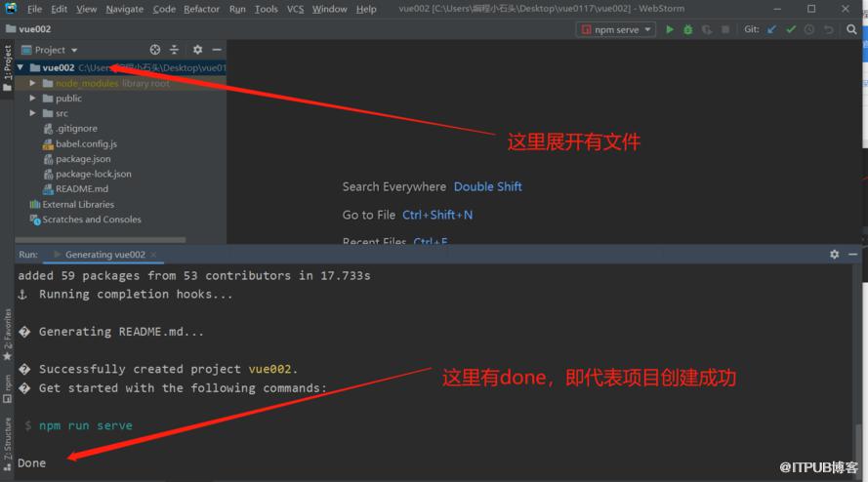Screen dimensions: 868x482
Task: Open the npm side tool tab
Action: pos(7,389)
